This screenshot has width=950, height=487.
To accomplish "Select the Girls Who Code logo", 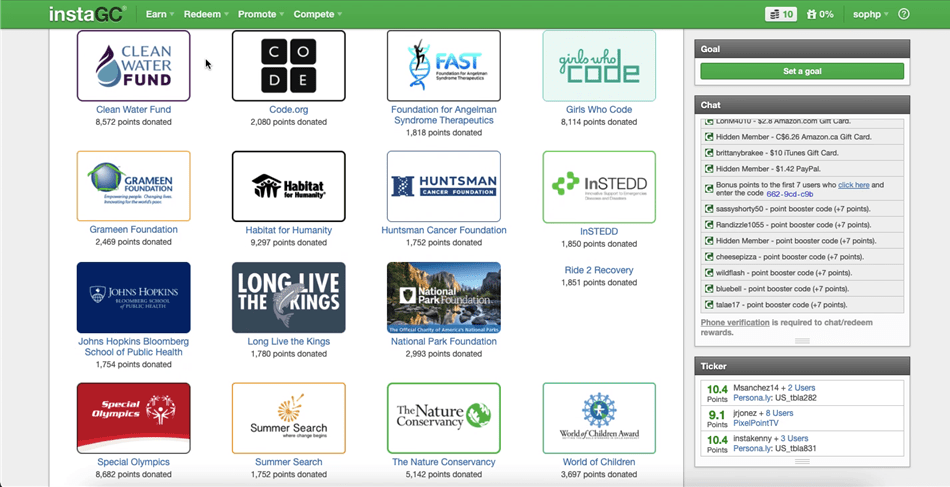I will pyautogui.click(x=599, y=65).
